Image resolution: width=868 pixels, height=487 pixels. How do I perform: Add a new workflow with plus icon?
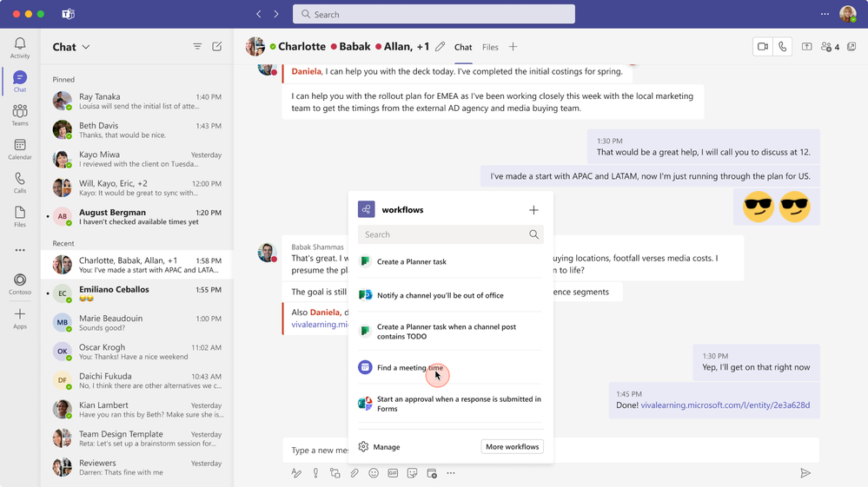click(533, 210)
